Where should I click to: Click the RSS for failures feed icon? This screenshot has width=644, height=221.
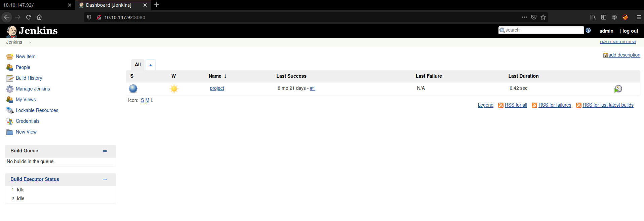point(534,105)
